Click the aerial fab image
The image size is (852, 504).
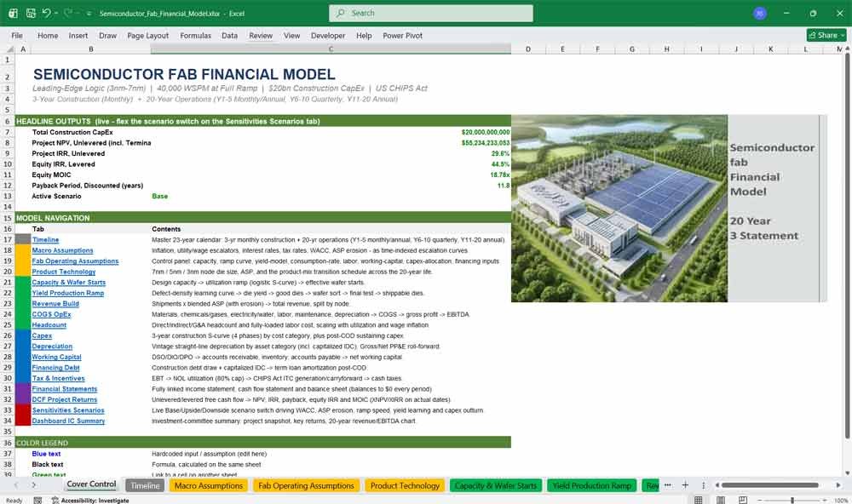pos(619,208)
